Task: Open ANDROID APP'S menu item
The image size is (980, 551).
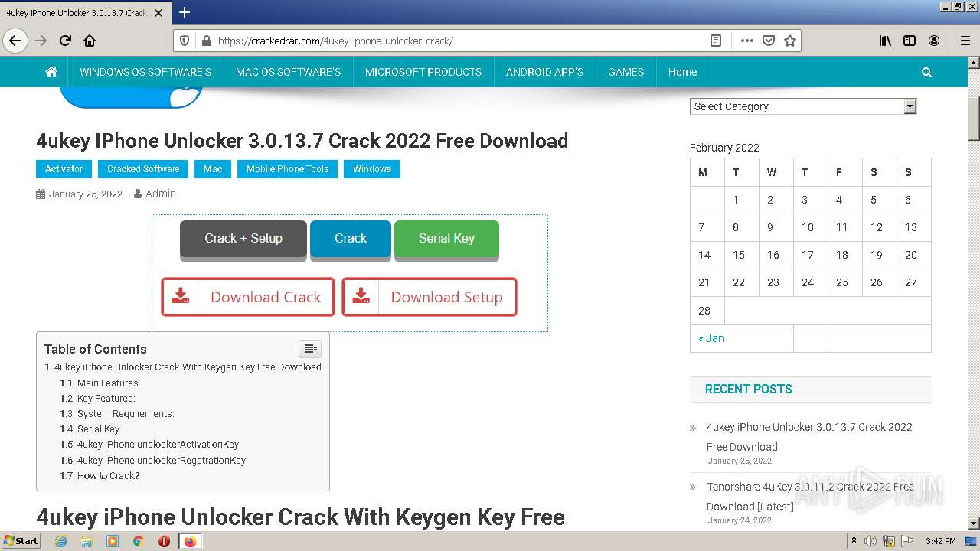Action: click(544, 72)
